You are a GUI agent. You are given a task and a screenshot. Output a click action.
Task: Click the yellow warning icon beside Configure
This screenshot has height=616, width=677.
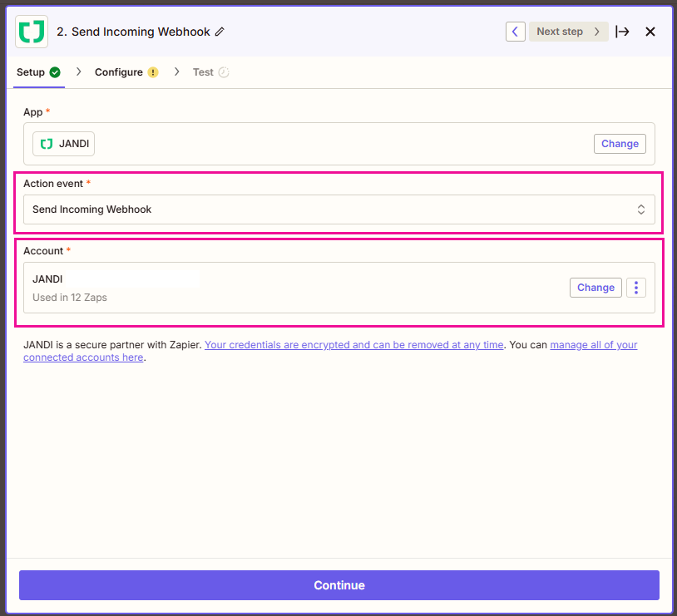pos(152,72)
